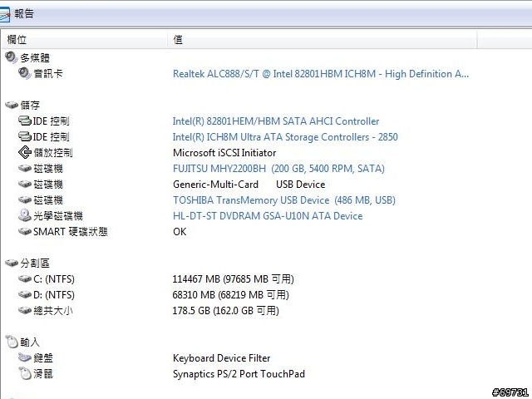Select the 分割區 category label

click(x=35, y=263)
